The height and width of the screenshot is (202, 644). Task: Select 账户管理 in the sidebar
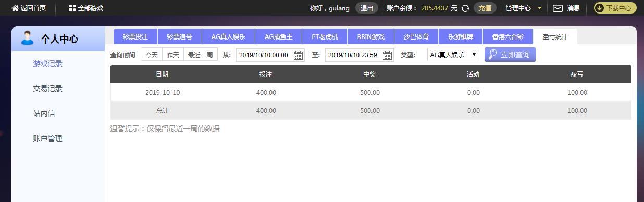pos(47,138)
